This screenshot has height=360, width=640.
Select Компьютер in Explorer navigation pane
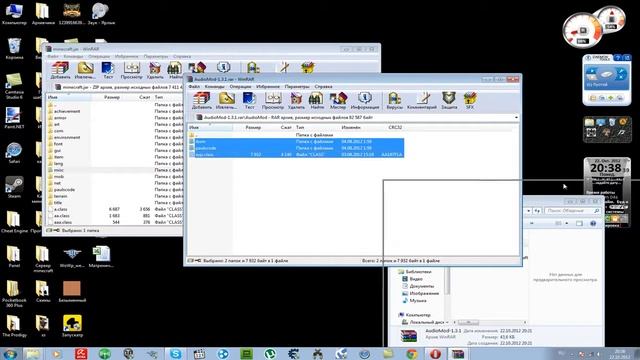coord(418,315)
